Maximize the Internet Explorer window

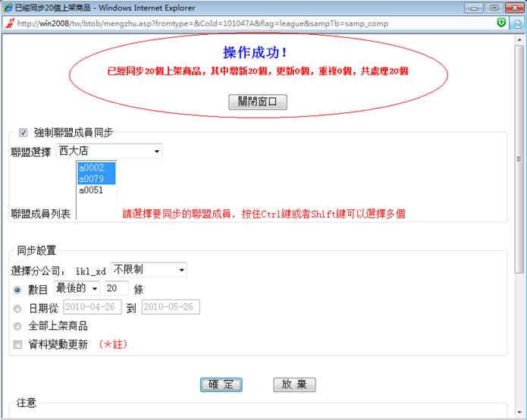[x=493, y=7]
